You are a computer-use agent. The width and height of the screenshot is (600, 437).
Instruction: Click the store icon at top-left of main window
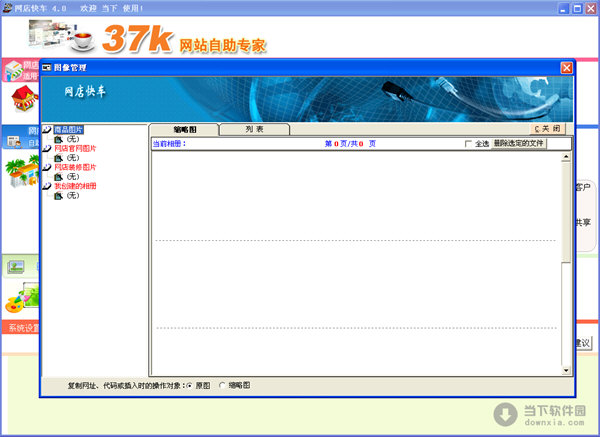click(x=13, y=70)
